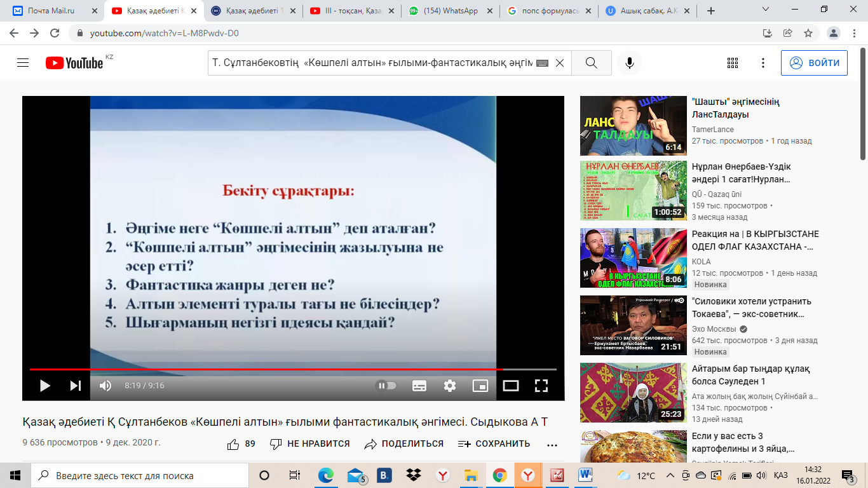Enter full screen video mode
Image resolution: width=868 pixels, height=488 pixels.
coord(541,385)
